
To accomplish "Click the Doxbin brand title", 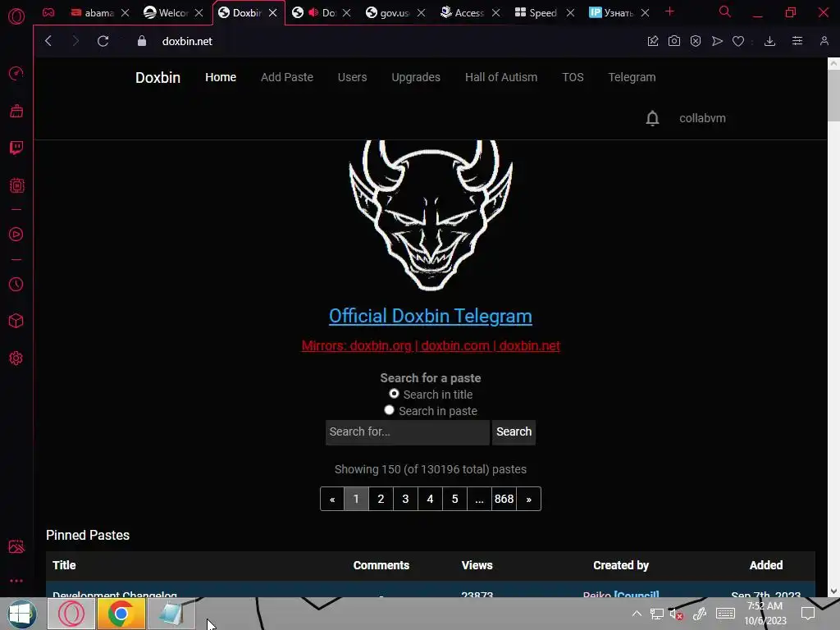I will point(157,78).
